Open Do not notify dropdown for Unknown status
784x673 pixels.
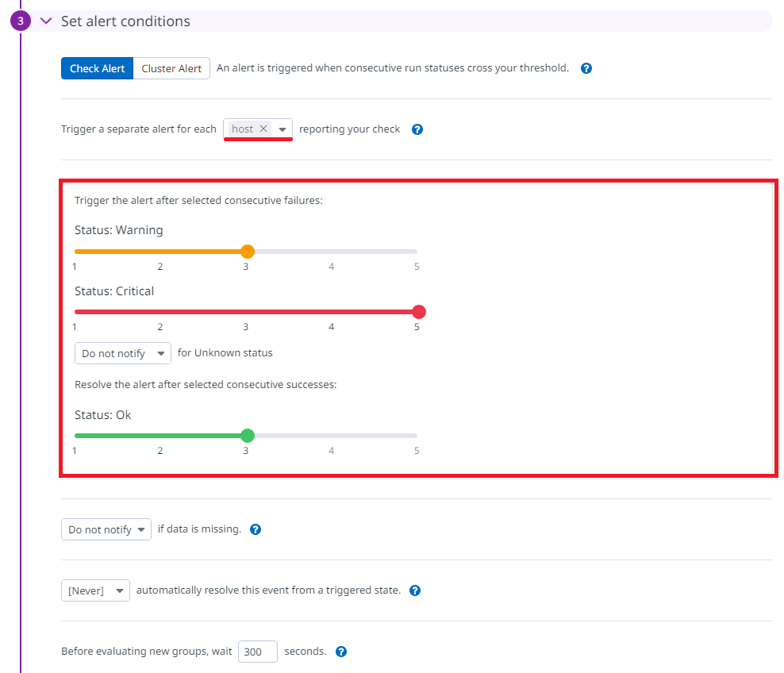tap(122, 353)
